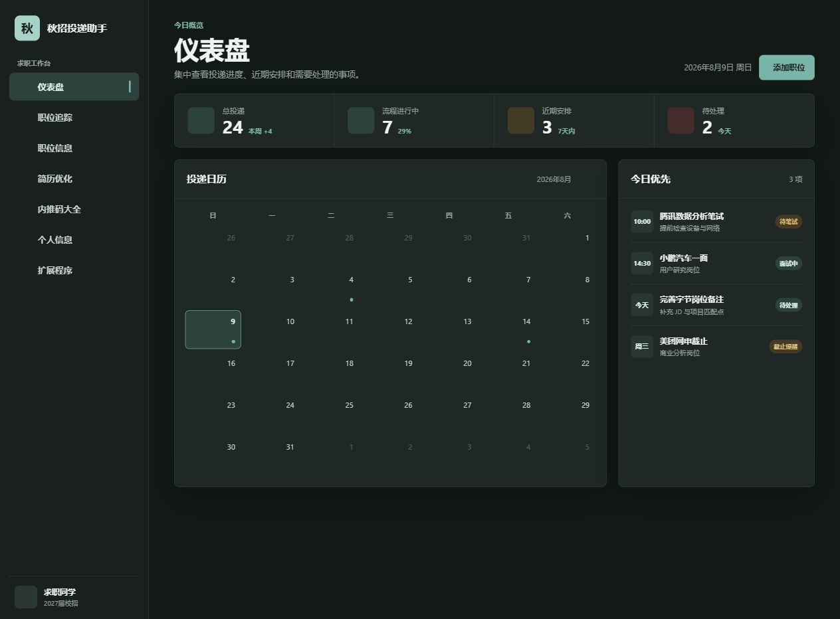Click the 待笔试 status tag
Screen dimensions: 840x619
[789, 222]
